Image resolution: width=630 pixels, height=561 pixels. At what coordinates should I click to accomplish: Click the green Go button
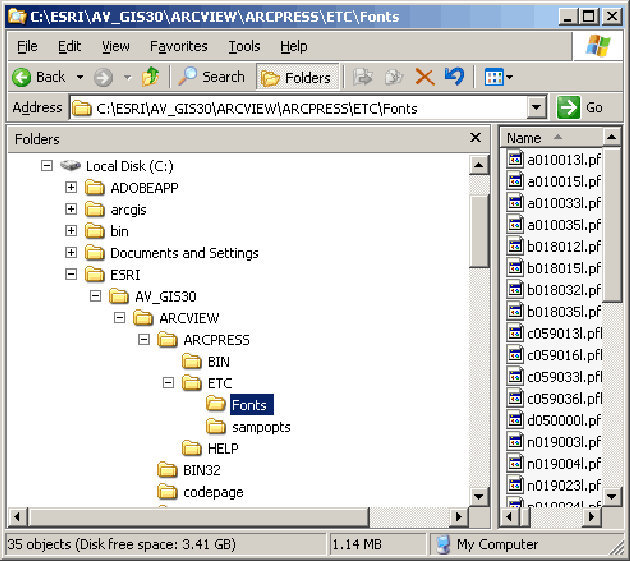pos(579,107)
